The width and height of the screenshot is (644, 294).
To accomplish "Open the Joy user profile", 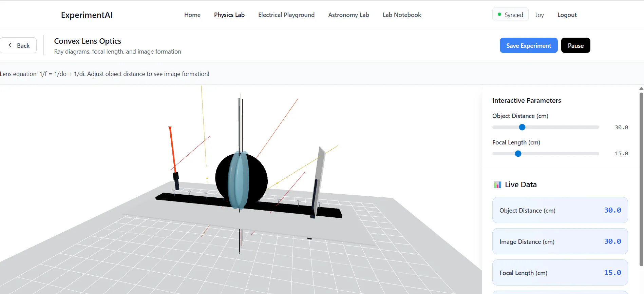I will tap(539, 15).
